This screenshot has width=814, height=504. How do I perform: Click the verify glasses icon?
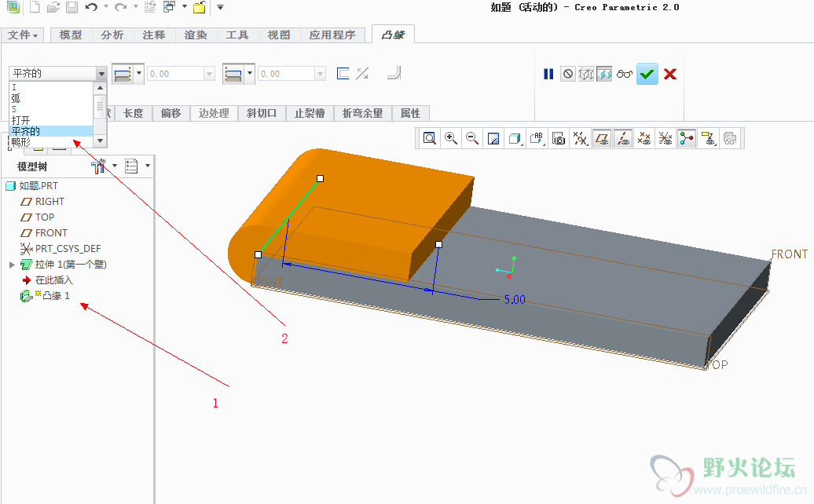[625, 74]
